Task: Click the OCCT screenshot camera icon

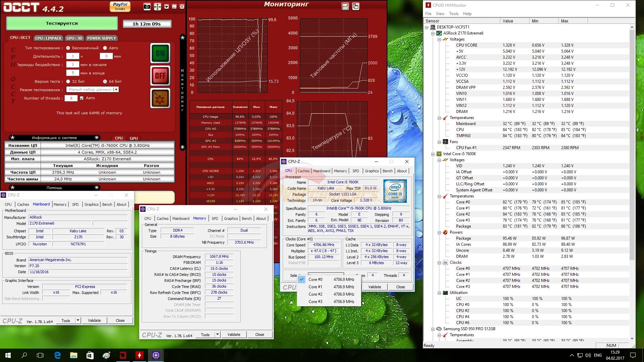Action: 147,7
